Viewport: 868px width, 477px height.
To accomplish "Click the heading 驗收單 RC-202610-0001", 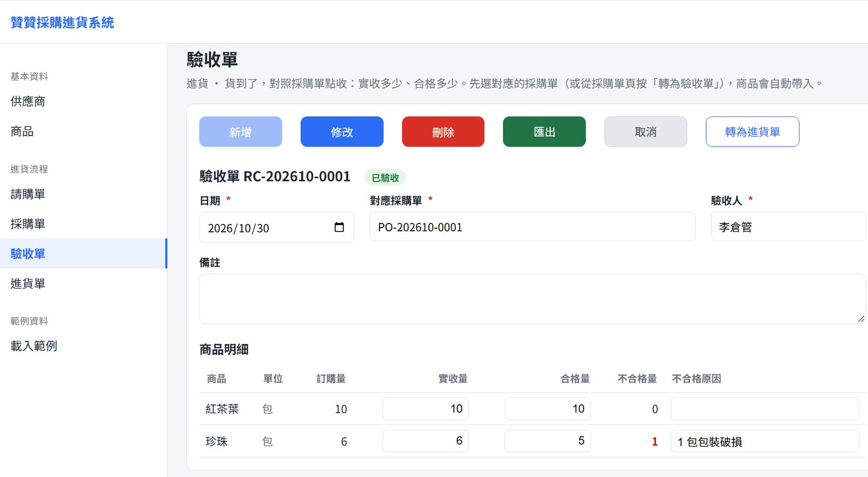I will pyautogui.click(x=275, y=177).
